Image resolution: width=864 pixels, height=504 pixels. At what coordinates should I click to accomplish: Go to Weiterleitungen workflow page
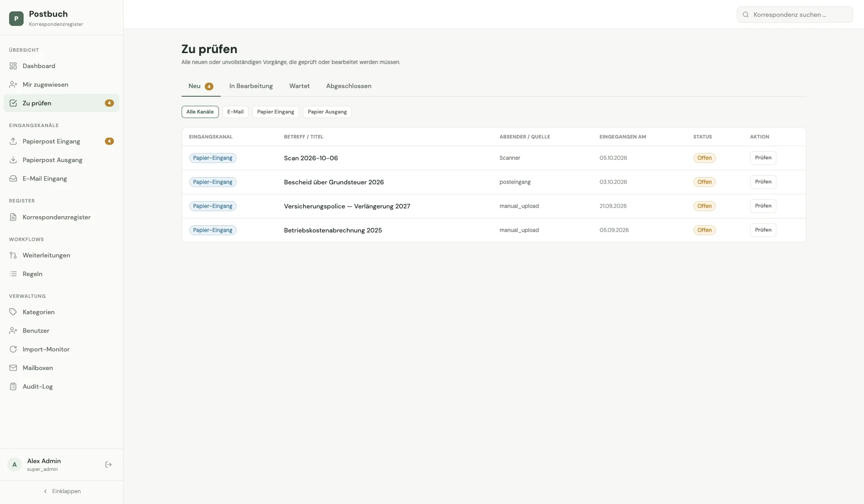point(61,255)
